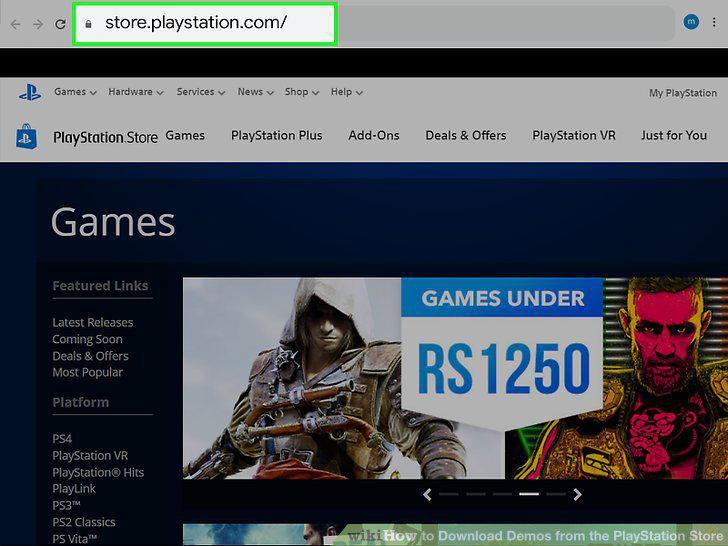The width and height of the screenshot is (728, 546).
Task: Click the browser forward arrow
Action: point(38,24)
